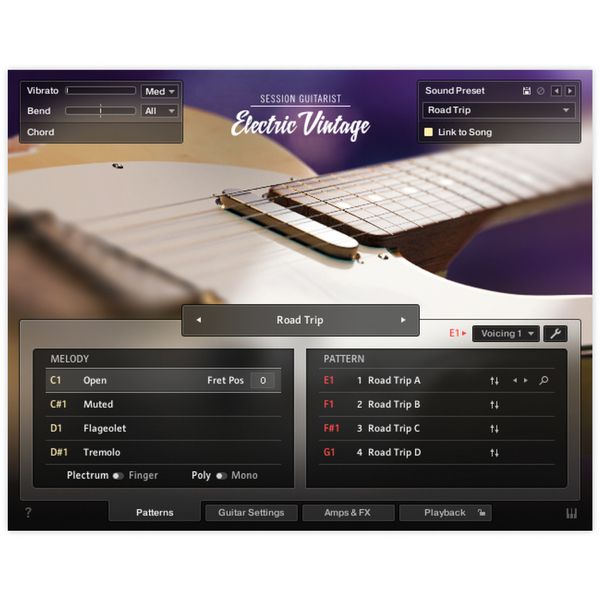Go to previous sound preset arrow
The width and height of the screenshot is (600, 600).
(556, 91)
